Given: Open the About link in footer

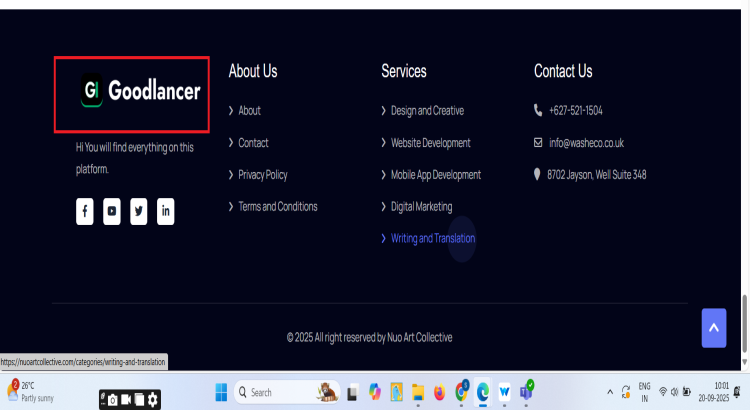Looking at the screenshot, I should click(249, 110).
